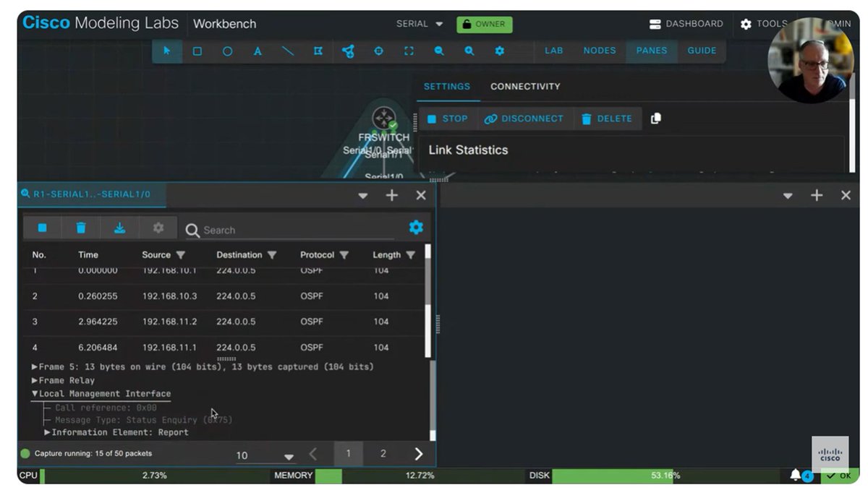
Task: Click the STOP link button
Action: point(448,119)
